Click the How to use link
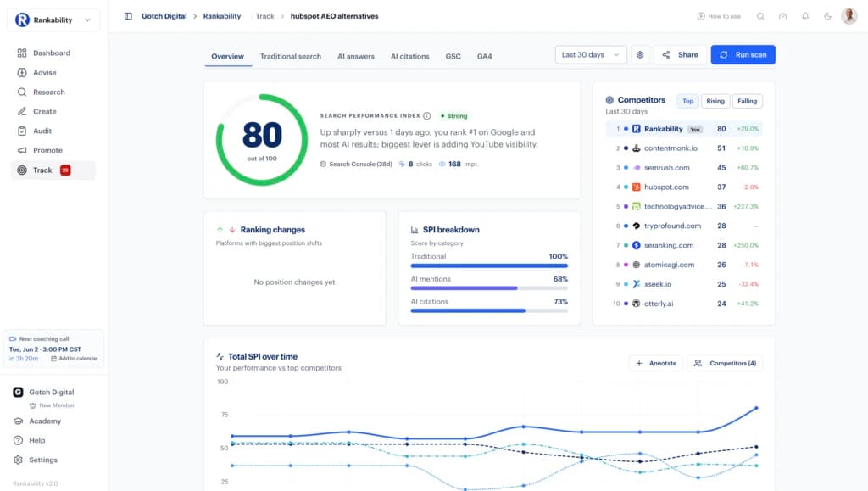Image resolution: width=868 pixels, height=491 pixels. [719, 16]
